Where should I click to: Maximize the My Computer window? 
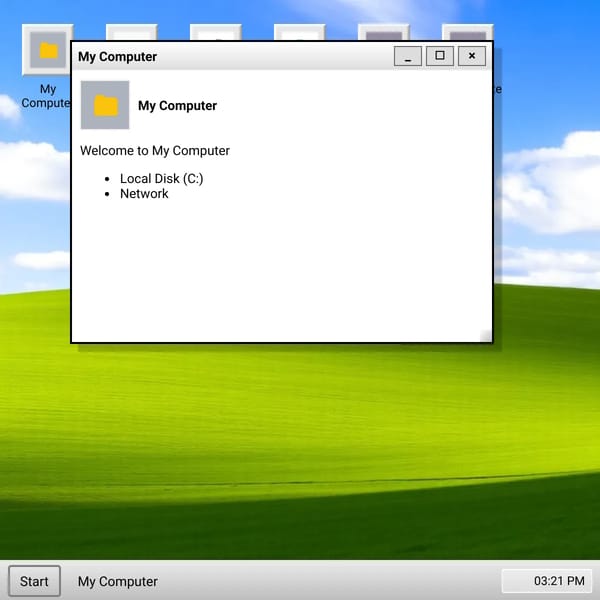point(440,56)
